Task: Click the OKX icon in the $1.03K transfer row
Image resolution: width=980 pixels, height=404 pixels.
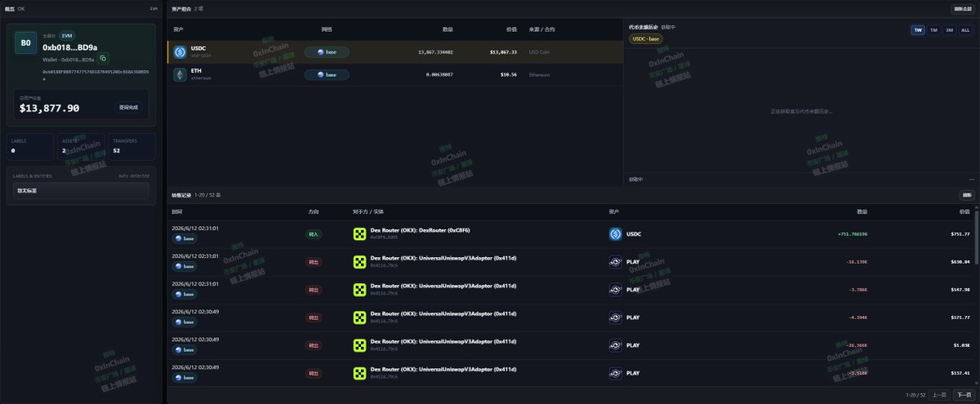Action: coord(359,345)
